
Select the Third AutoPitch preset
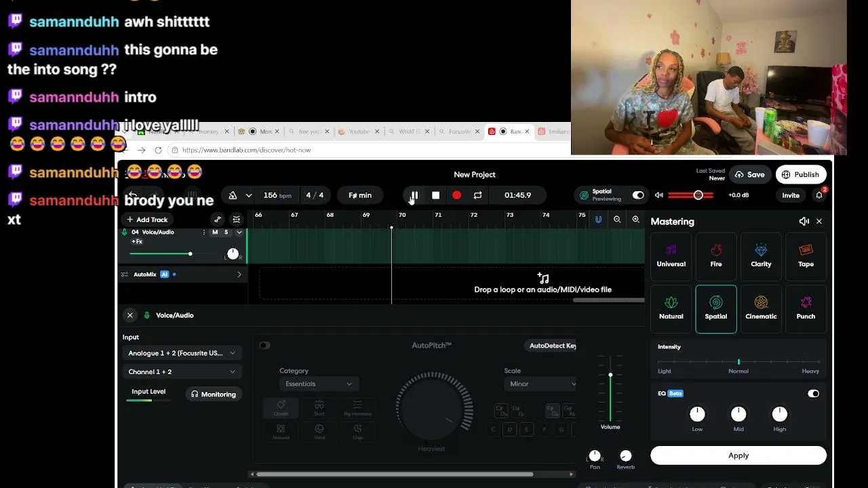click(x=319, y=432)
